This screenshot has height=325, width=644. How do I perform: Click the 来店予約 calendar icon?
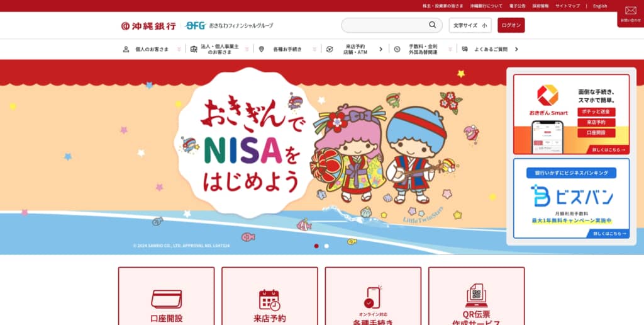[269, 300]
